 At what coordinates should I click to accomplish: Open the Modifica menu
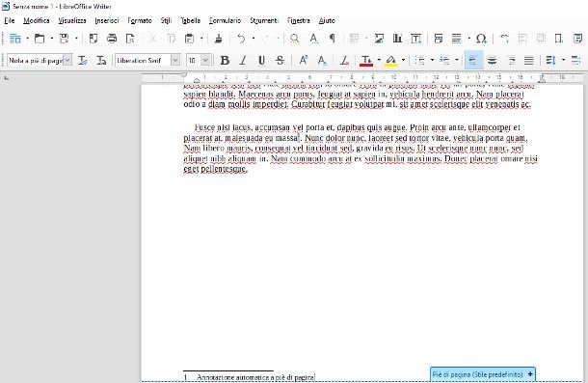37,20
